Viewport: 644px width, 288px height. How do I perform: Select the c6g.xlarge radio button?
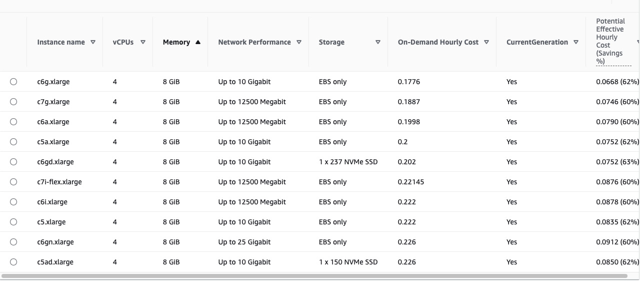click(x=13, y=82)
